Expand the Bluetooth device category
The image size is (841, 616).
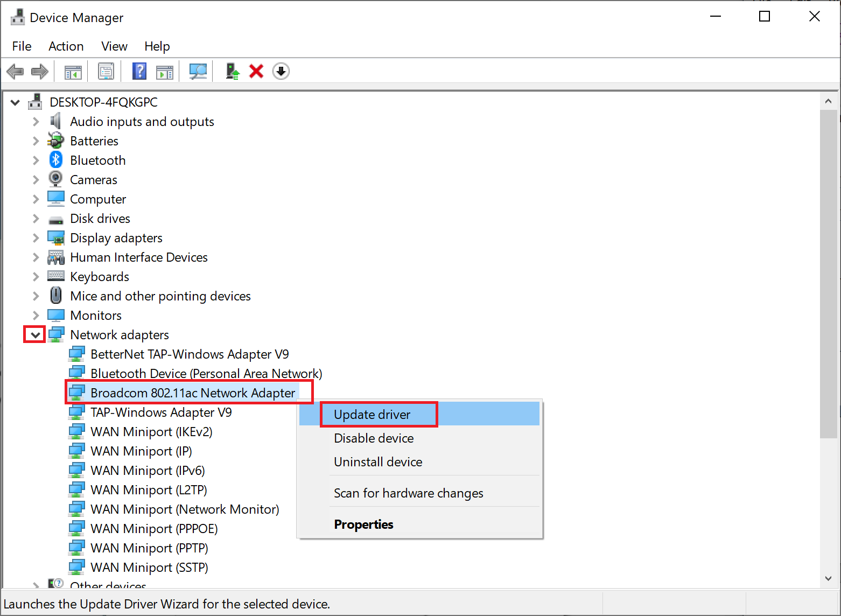click(x=35, y=160)
